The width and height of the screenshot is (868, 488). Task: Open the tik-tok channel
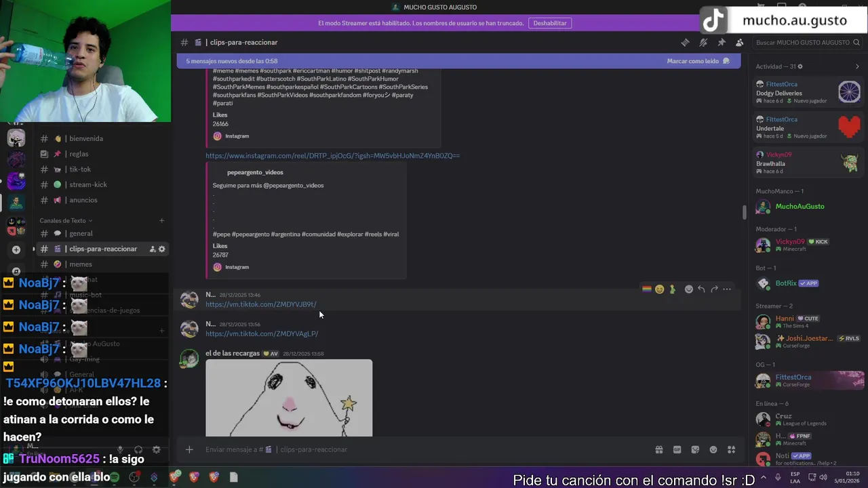pyautogui.click(x=102, y=169)
